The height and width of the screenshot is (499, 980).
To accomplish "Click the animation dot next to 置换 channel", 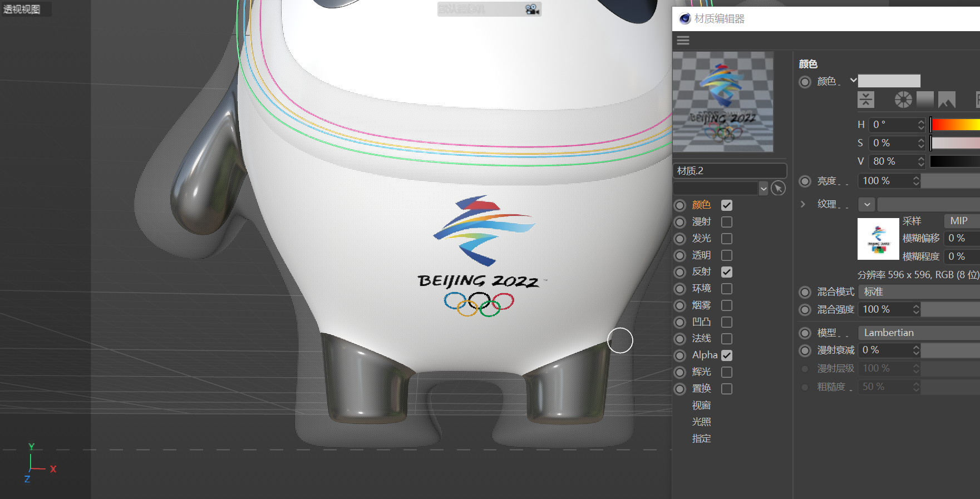I will [x=680, y=389].
